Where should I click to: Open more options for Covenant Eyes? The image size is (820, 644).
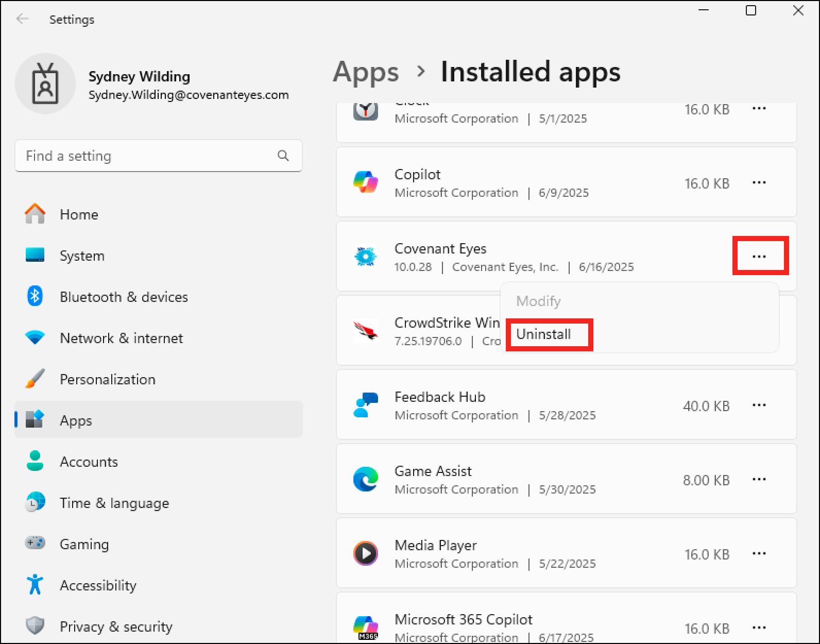759,256
